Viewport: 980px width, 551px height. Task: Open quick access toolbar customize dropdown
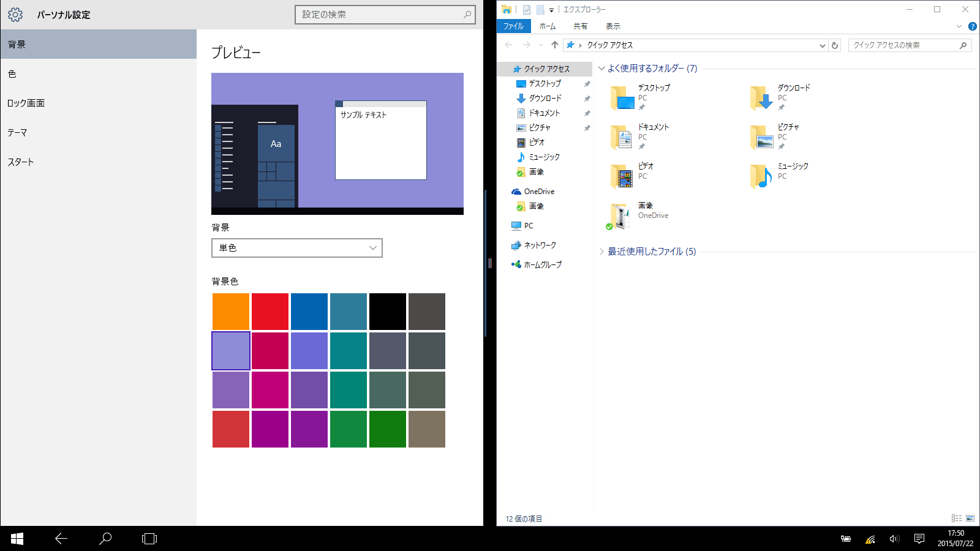click(551, 10)
